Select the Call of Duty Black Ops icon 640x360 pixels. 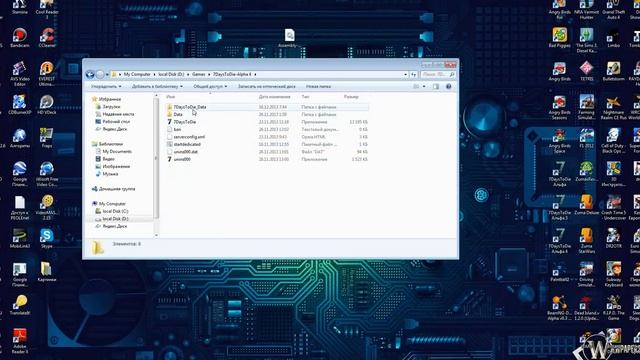[613, 141]
